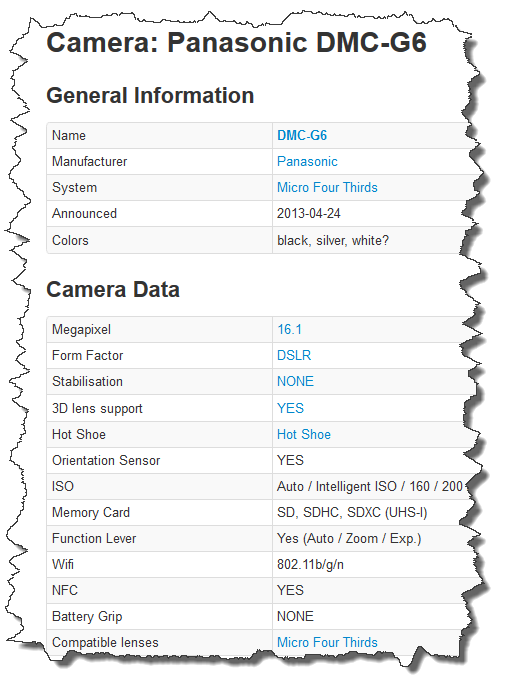The width and height of the screenshot is (506, 689).
Task: Open Micro Four Thirds compatible lenses link
Action: (327, 642)
